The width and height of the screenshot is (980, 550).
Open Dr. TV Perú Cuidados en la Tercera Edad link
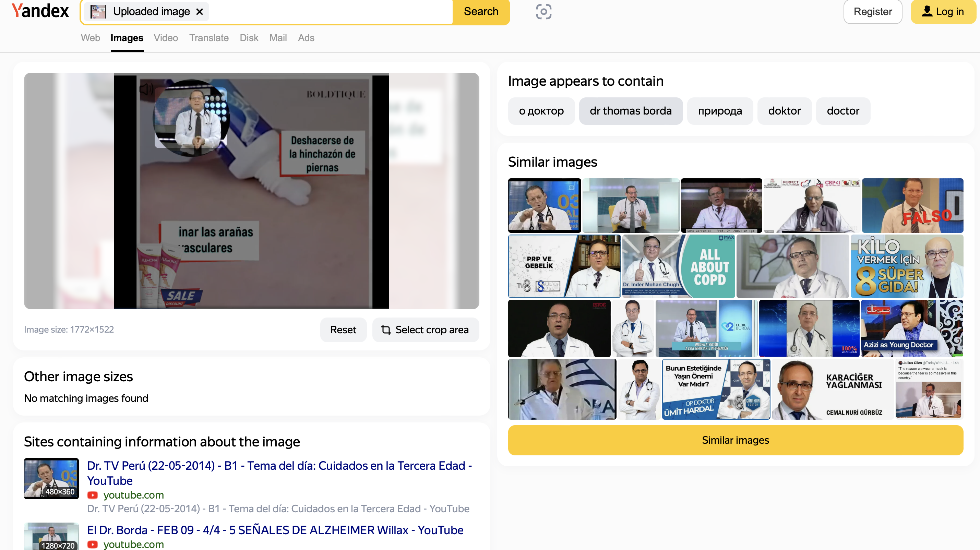pos(279,473)
